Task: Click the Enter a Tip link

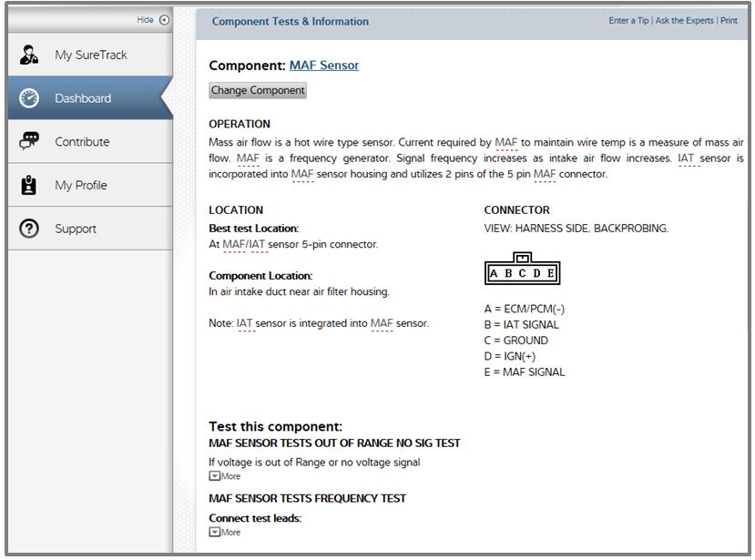Action: (628, 21)
